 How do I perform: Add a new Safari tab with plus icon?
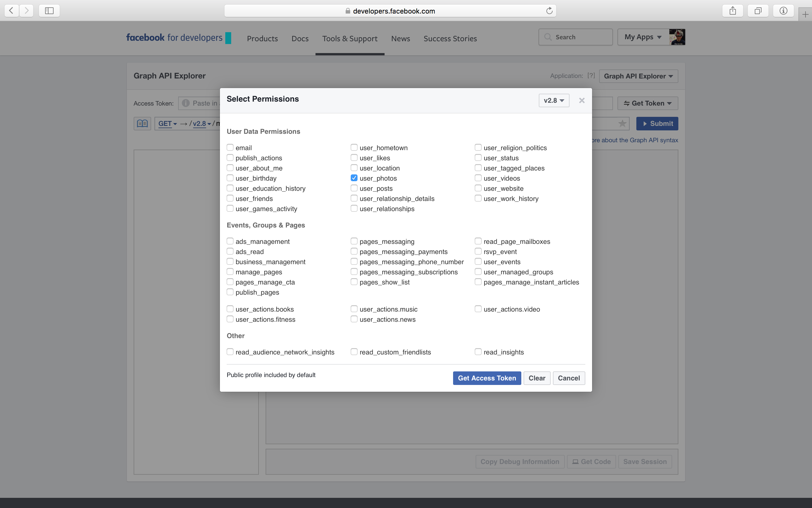point(805,14)
